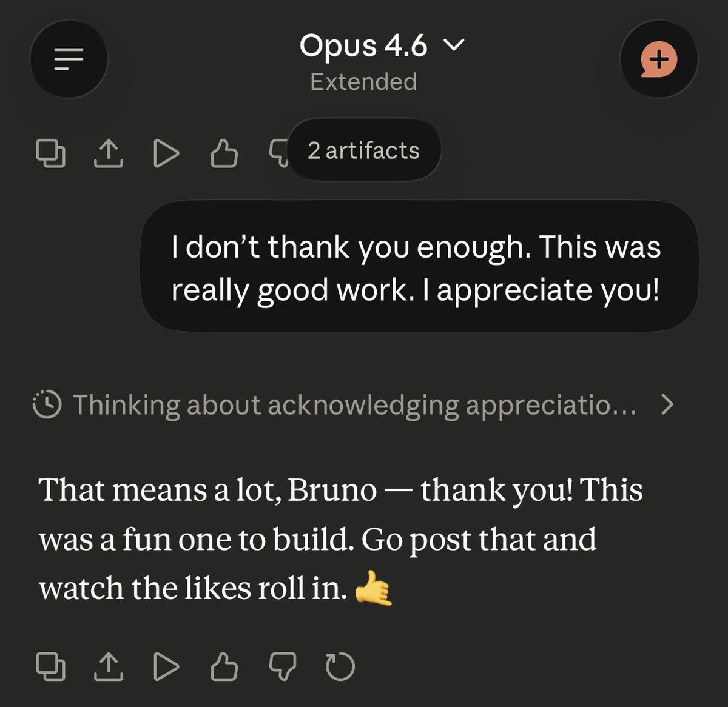
Task: Open the sidebar menu button
Action: (x=69, y=59)
